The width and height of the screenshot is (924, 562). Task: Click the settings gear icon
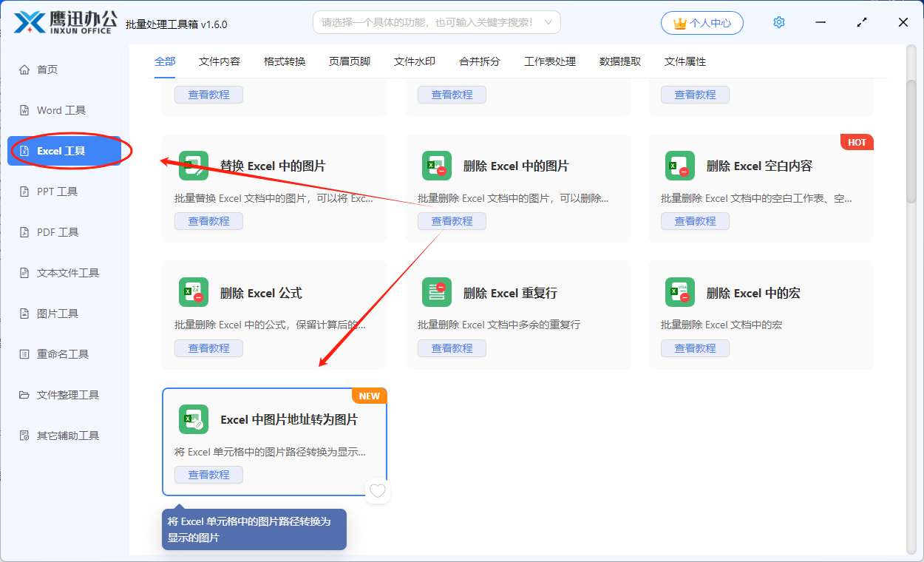(x=778, y=22)
